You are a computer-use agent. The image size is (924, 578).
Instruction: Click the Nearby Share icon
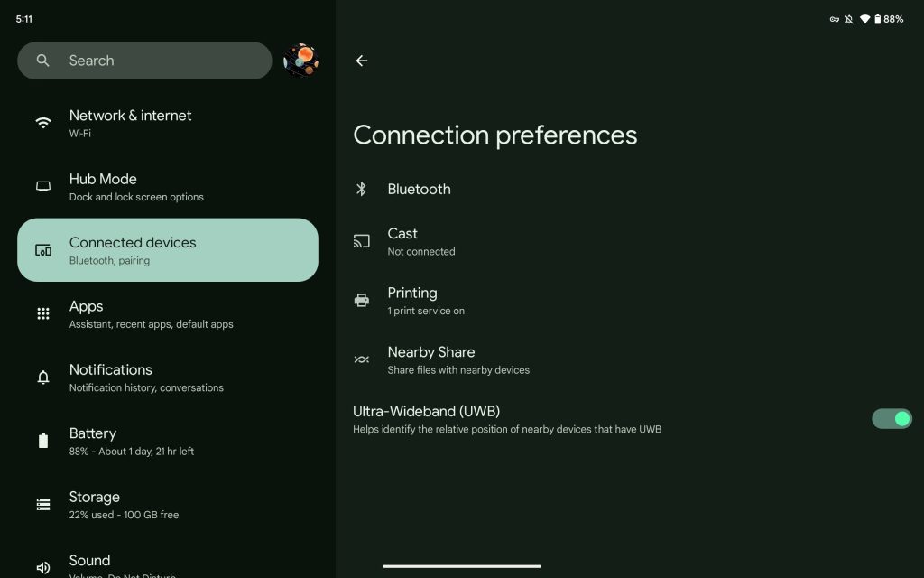[362, 359]
